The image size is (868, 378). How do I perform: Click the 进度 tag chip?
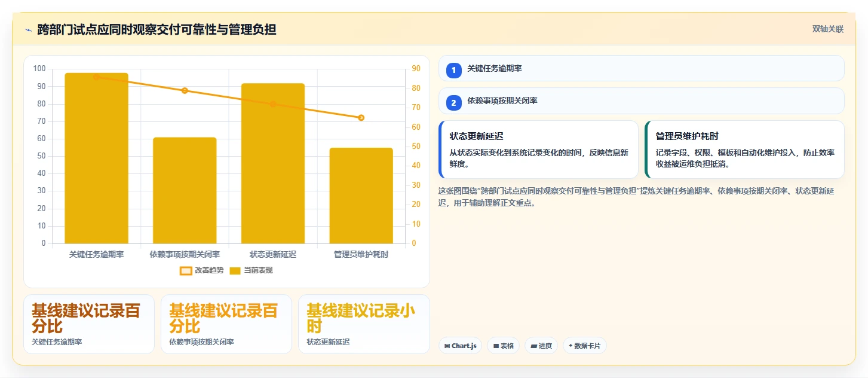click(541, 346)
